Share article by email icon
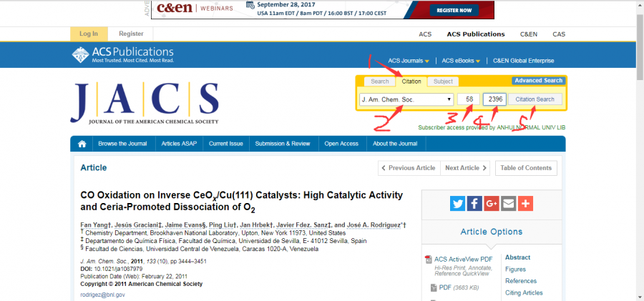The image size is (644, 301). click(509, 203)
